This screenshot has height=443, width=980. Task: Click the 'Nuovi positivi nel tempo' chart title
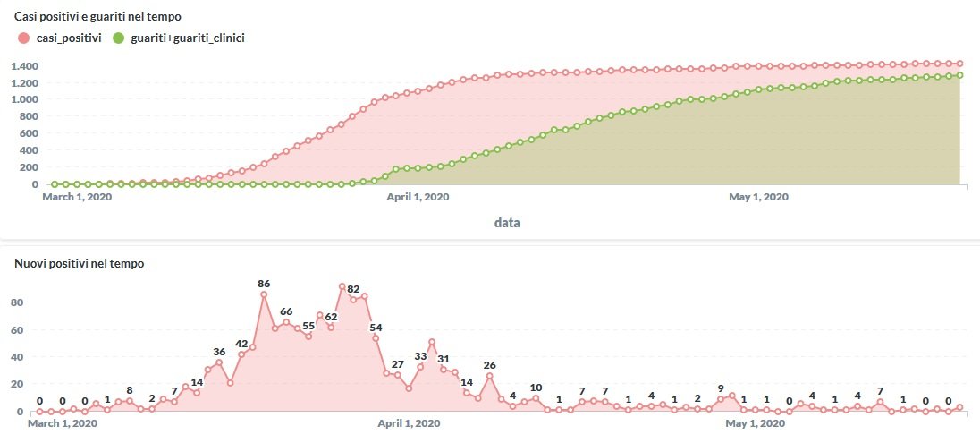tap(79, 263)
